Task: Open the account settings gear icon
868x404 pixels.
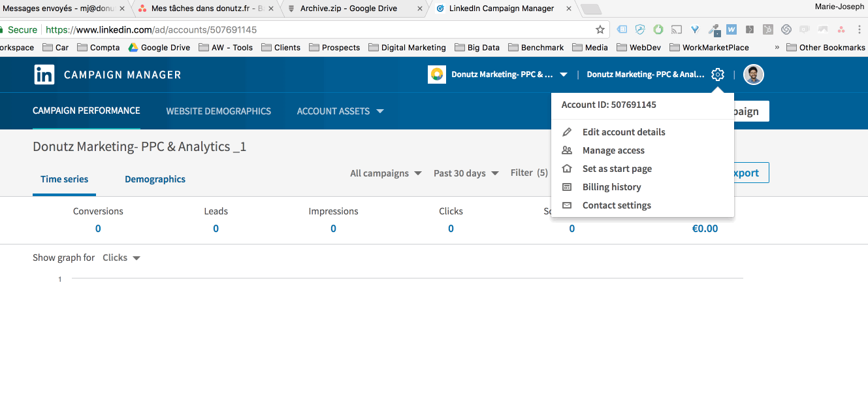Action: click(x=718, y=75)
